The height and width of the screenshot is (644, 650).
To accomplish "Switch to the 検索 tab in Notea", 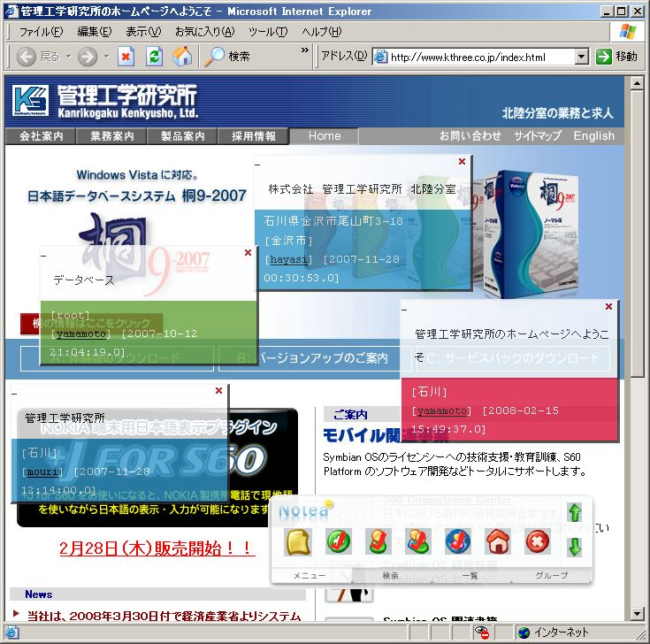I will (x=390, y=576).
